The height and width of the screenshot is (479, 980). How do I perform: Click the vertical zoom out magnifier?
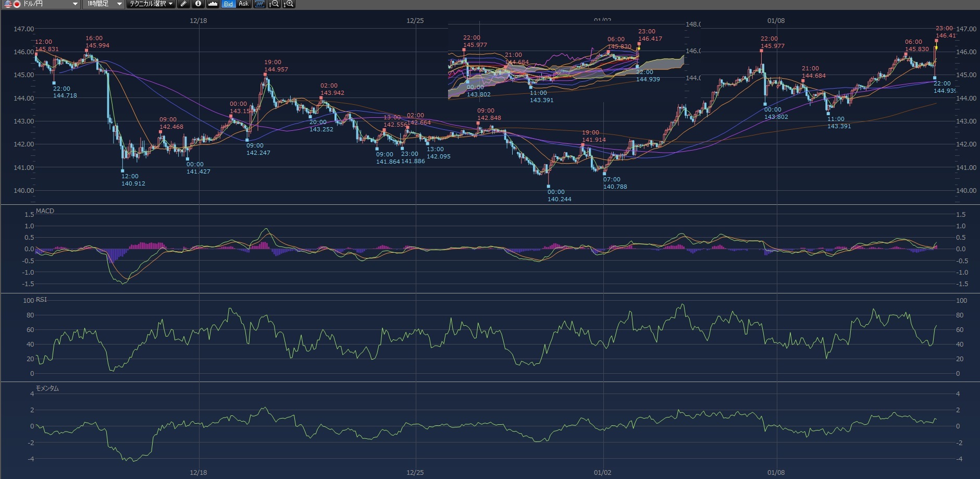point(274,4)
